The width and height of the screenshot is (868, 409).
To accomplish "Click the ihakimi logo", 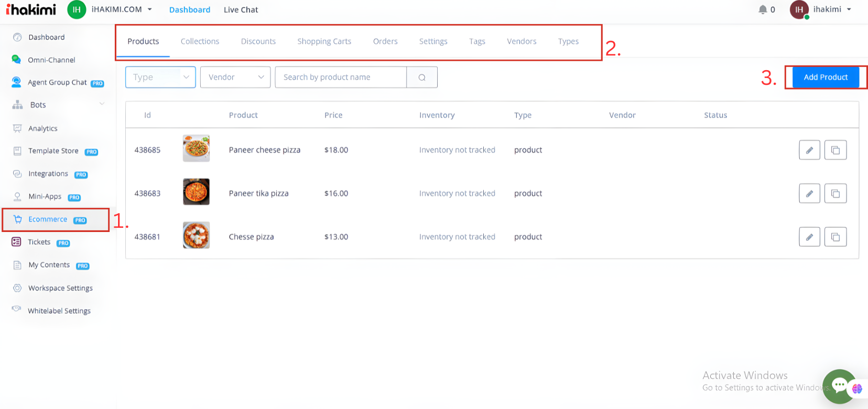I will [31, 9].
